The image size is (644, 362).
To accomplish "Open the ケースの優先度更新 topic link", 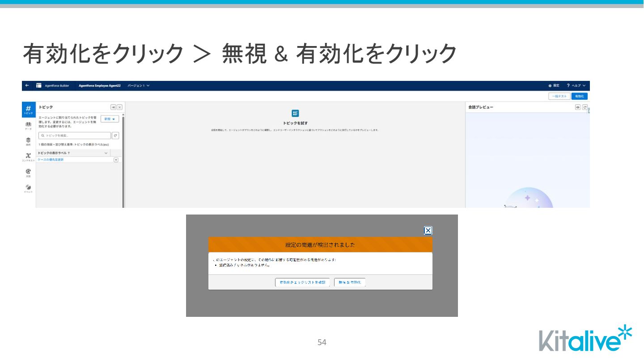I will click(51, 160).
